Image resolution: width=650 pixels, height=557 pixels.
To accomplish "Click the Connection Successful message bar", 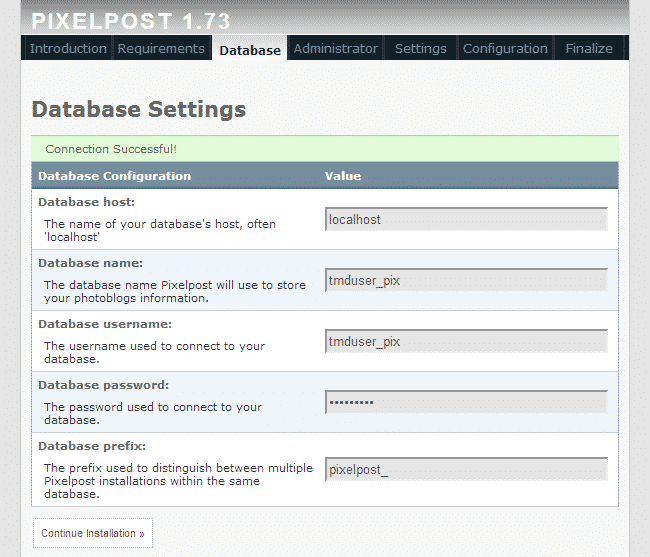I will point(324,149).
